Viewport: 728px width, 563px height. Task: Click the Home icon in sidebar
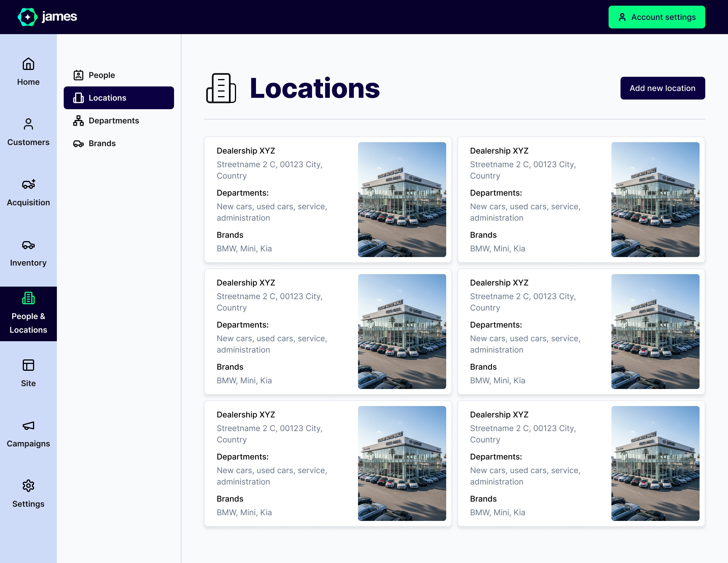click(x=28, y=64)
